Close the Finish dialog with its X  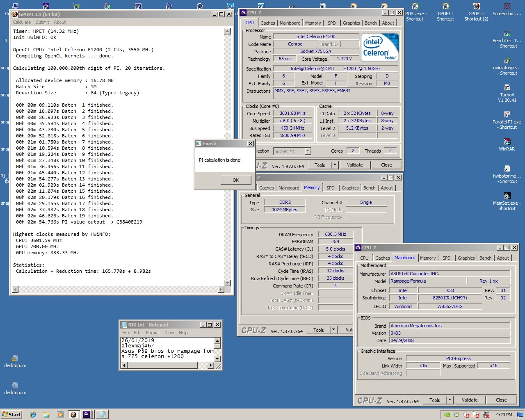point(250,144)
